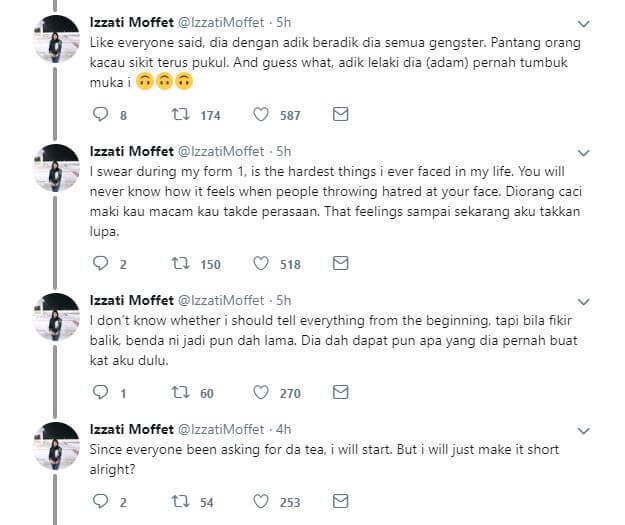Viewport: 625px width, 525px height.
Task: Reply to the form 1 hardest things tweet
Action: pos(99,263)
